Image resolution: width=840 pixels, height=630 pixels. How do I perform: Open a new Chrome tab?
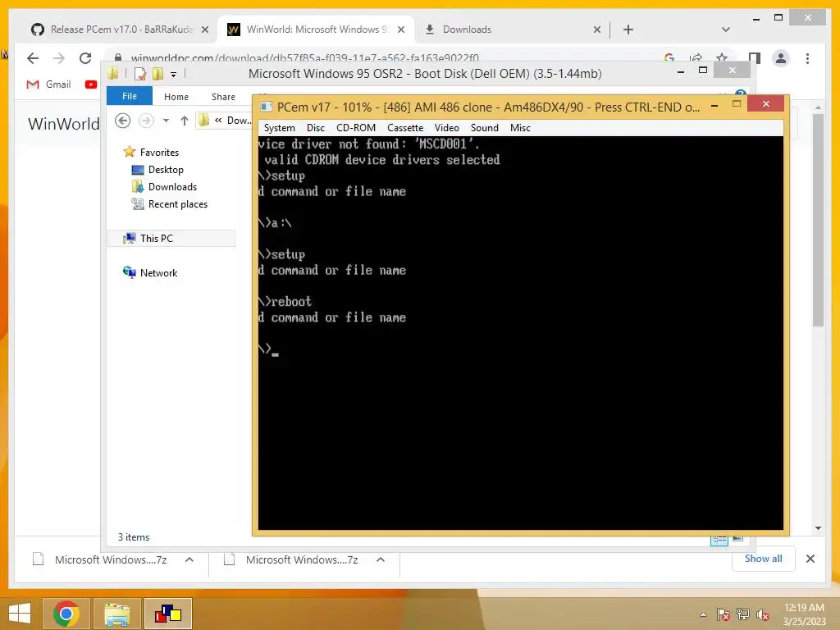[x=628, y=30]
